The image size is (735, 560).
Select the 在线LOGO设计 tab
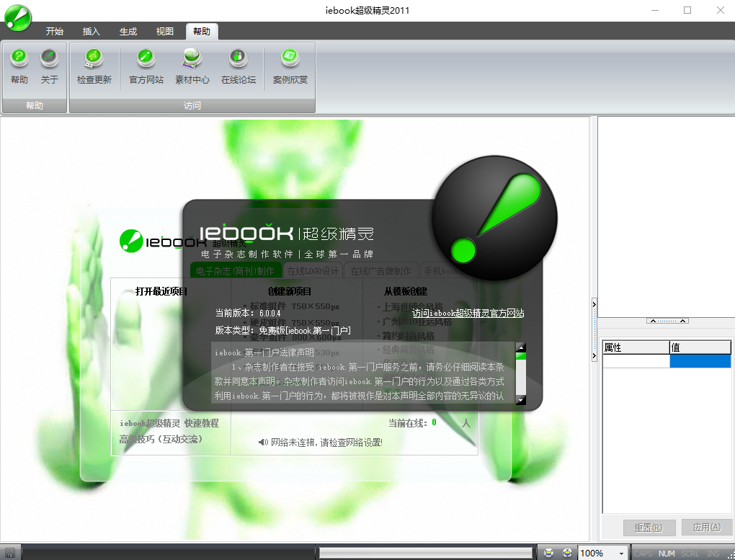coord(313,270)
